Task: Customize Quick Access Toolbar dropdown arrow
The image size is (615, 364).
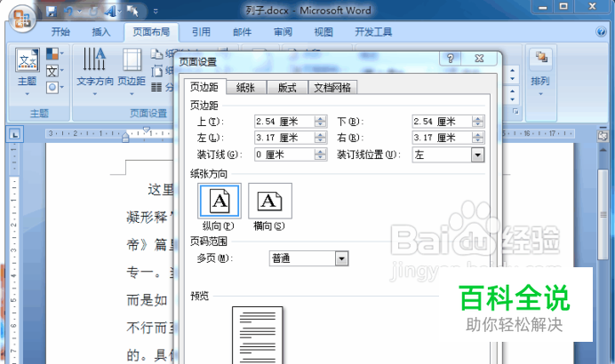Action: click(156, 12)
